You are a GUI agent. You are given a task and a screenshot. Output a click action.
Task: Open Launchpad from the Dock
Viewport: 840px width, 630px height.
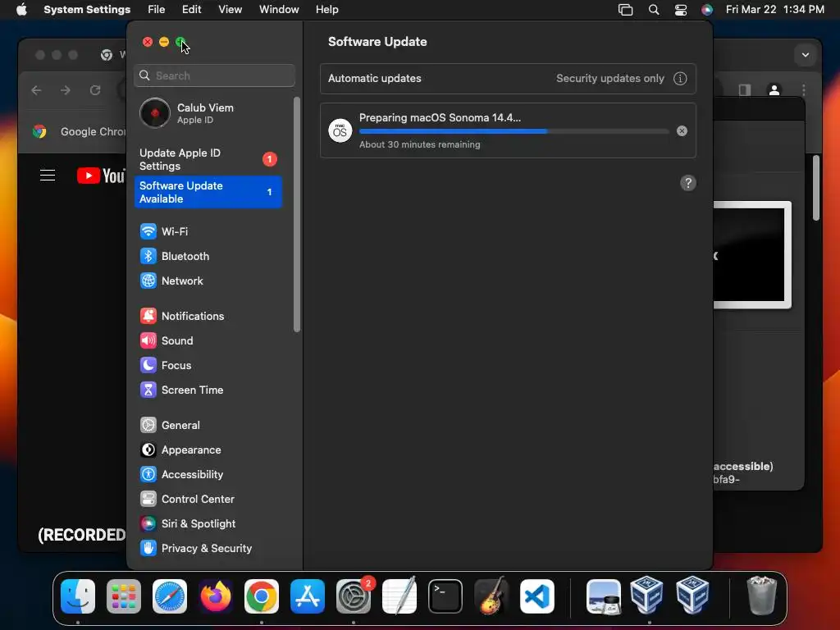click(124, 596)
